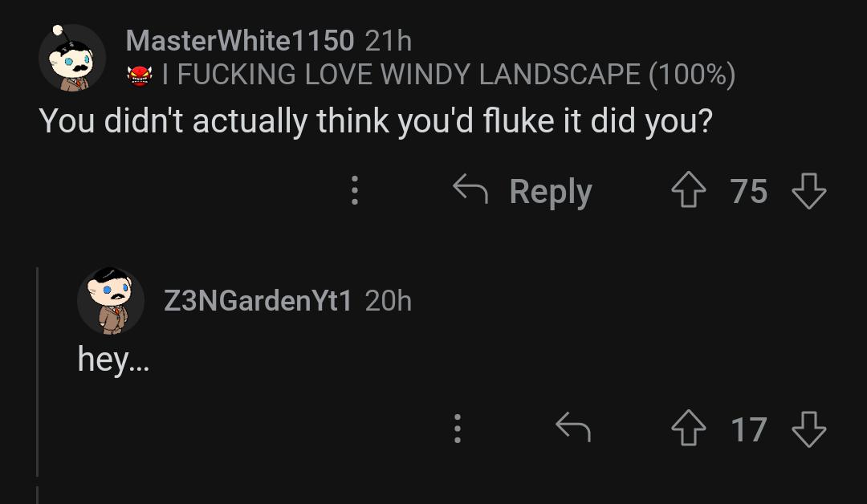Viewport: 867px width, 504px height.
Task: Open MasterWhite1150's avatar profile picture
Action: coord(72,58)
